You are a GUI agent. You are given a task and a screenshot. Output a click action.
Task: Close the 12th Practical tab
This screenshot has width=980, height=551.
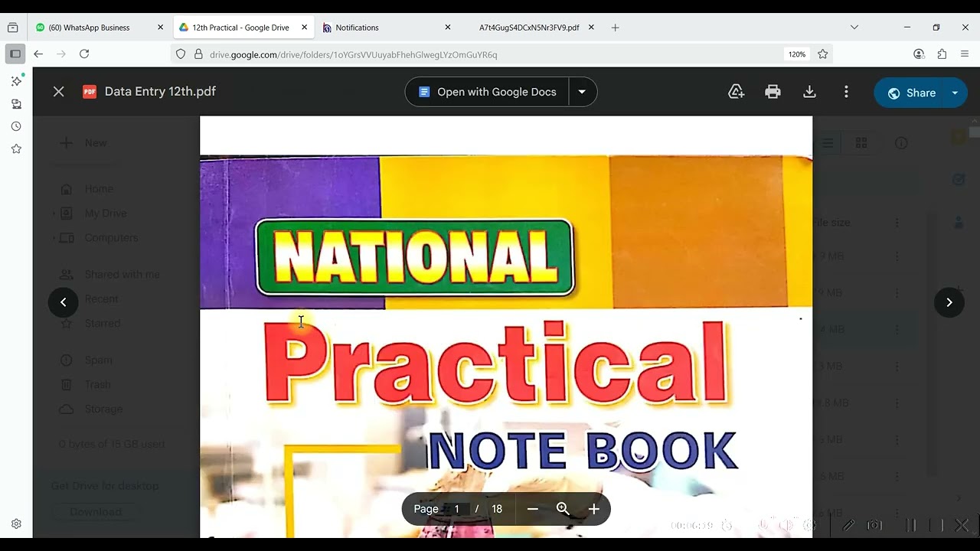[304, 28]
